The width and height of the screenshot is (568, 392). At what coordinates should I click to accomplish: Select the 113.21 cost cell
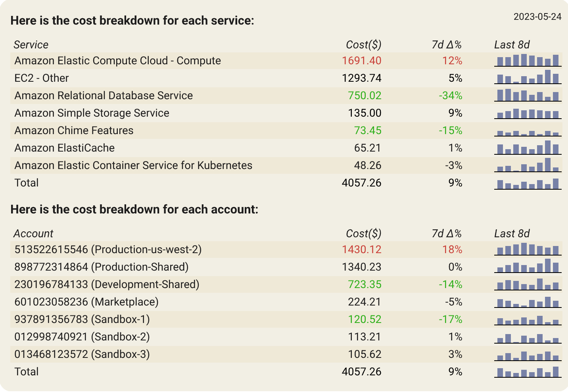point(365,337)
